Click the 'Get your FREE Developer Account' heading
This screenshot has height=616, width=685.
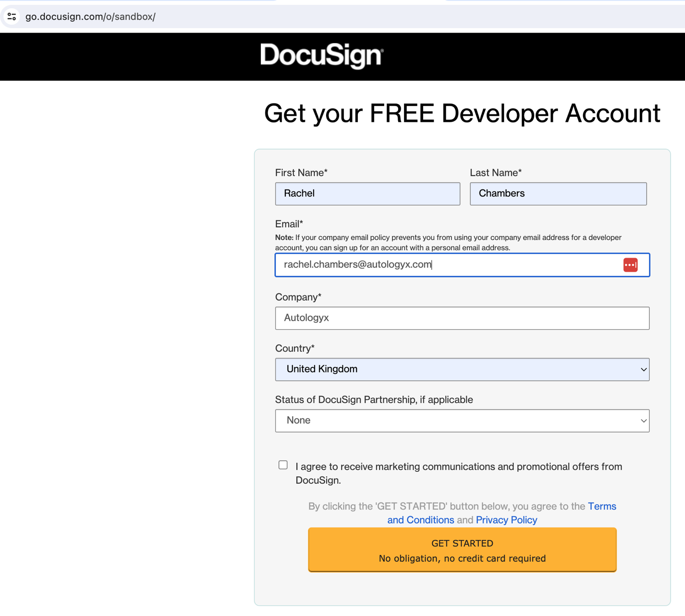pos(462,113)
